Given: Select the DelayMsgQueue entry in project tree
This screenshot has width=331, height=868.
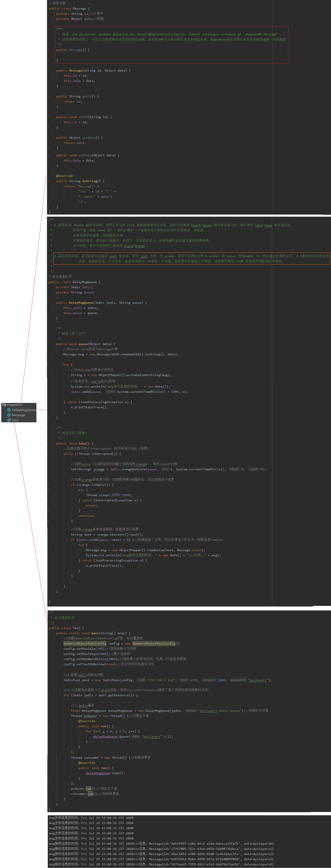Looking at the screenshot, I should (x=24, y=410).
